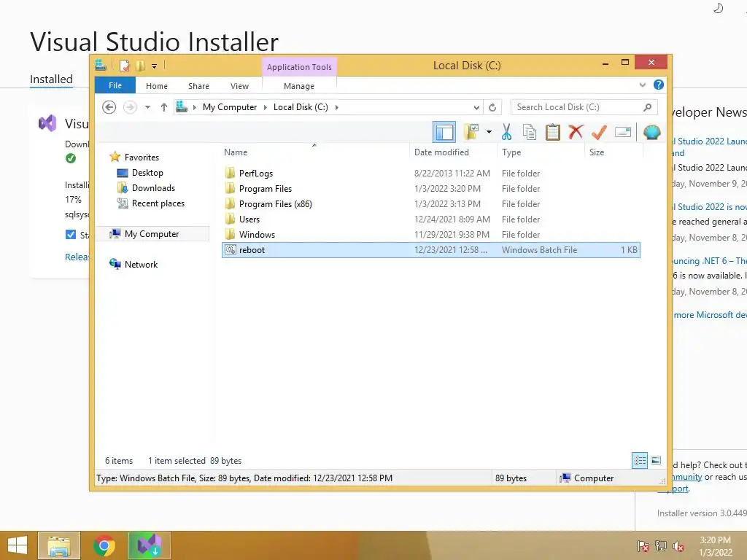Image resolution: width=747 pixels, height=560 pixels.
Task: Open the Installed tab in Visual Studio Installer
Action: [x=52, y=79]
